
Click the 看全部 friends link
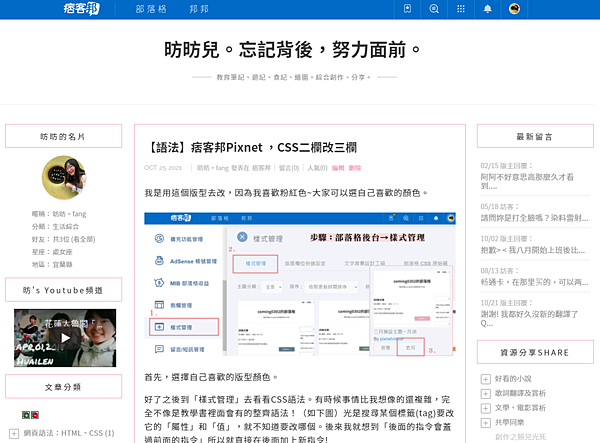(x=83, y=239)
